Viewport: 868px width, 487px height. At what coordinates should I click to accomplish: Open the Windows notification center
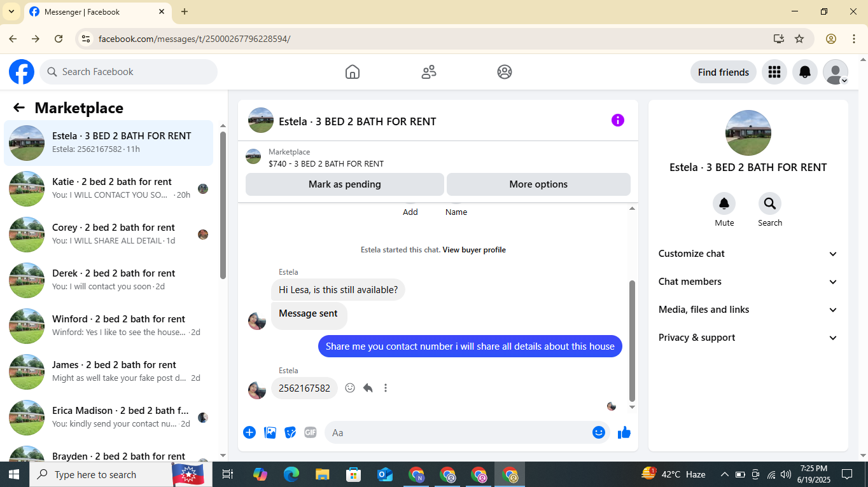[x=847, y=474]
